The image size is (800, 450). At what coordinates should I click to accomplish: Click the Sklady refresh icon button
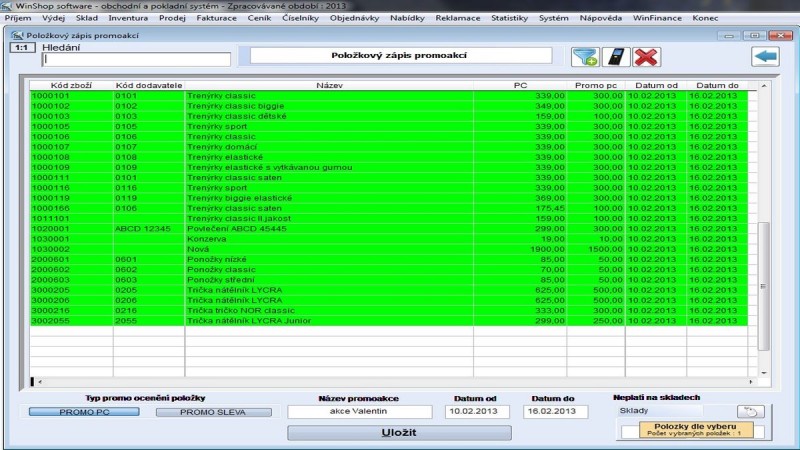pos(749,411)
